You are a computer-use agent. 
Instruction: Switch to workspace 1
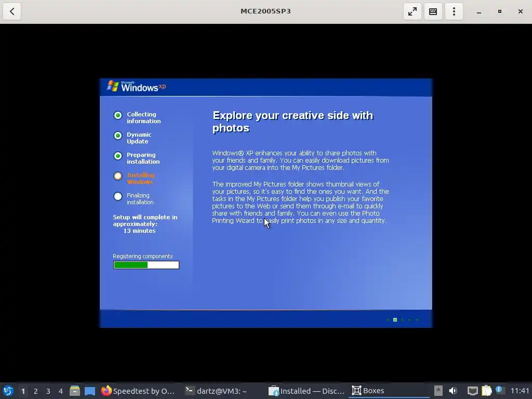(23, 391)
